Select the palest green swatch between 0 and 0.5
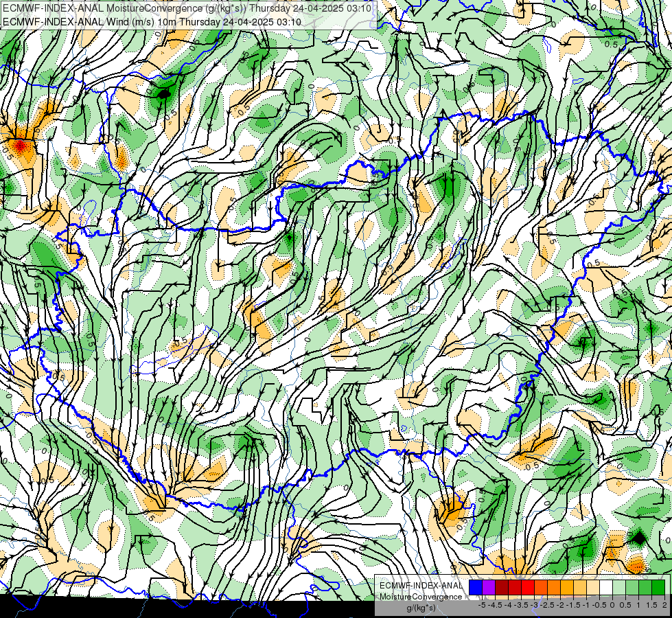Screen dimensions: 672x618 pyautogui.click(x=619, y=588)
